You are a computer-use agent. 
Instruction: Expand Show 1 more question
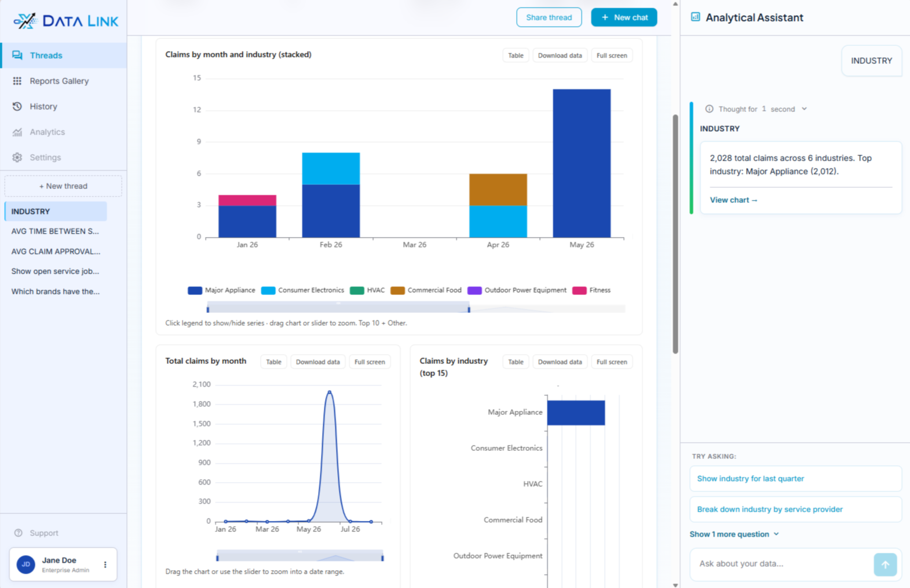tap(734, 534)
